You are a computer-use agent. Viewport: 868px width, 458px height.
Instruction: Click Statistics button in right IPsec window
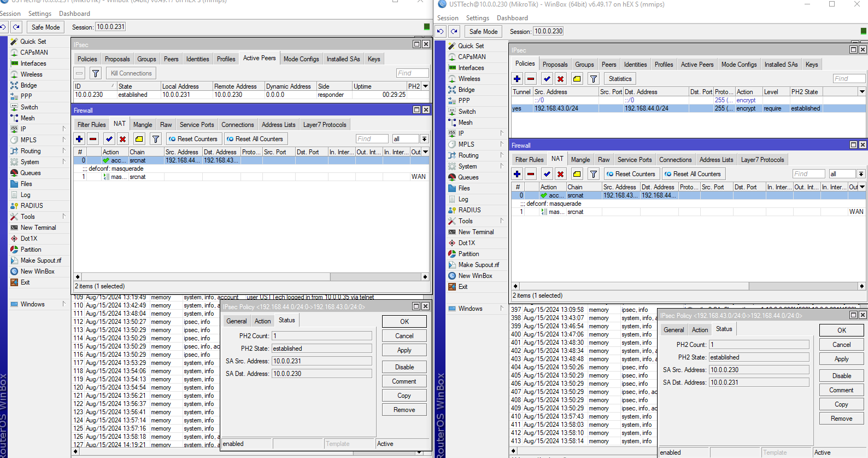(620, 79)
